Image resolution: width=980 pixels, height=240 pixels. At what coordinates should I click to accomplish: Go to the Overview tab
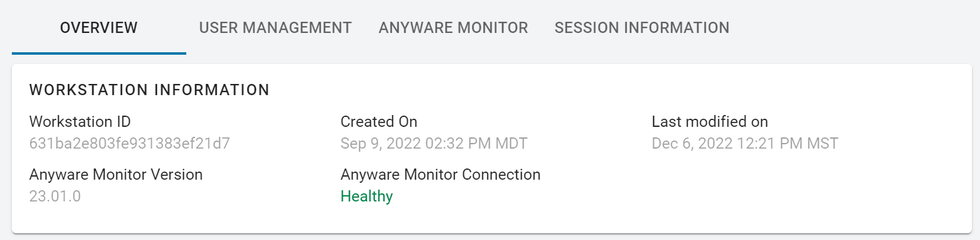tap(98, 27)
